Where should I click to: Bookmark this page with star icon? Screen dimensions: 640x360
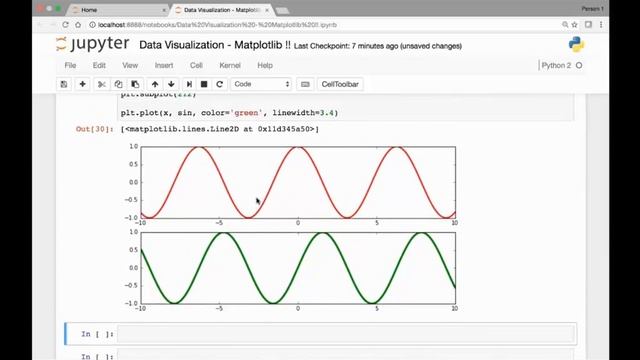pos(575,25)
